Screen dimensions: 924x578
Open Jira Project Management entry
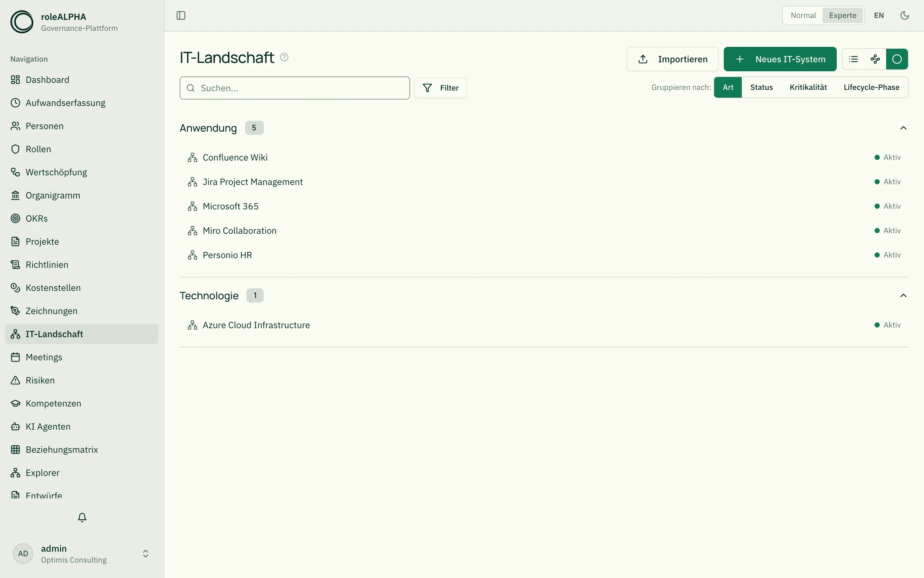pyautogui.click(x=544, y=182)
